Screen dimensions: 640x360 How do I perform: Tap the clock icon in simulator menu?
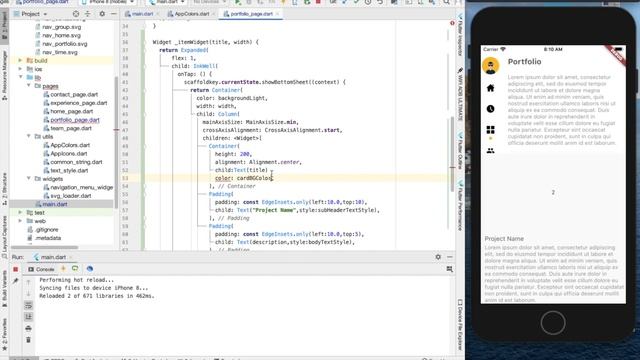[491, 109]
